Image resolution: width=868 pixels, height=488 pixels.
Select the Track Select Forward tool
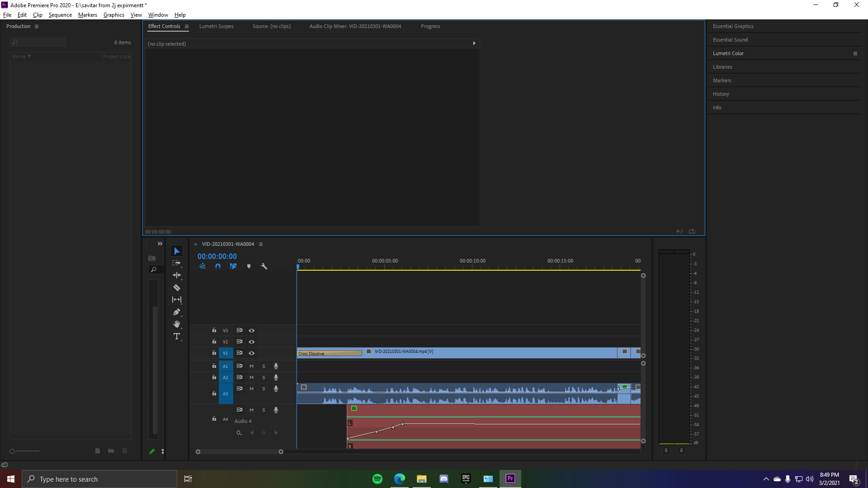coord(176,263)
